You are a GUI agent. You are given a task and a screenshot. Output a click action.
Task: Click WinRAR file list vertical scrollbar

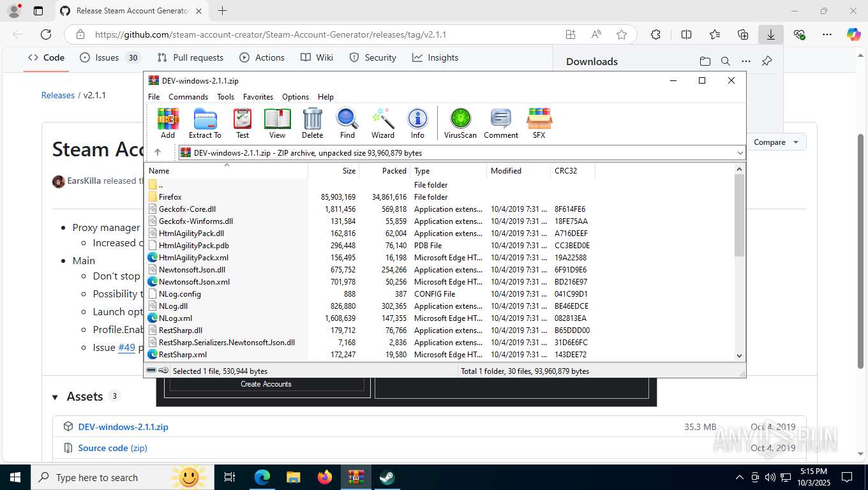tap(740, 215)
